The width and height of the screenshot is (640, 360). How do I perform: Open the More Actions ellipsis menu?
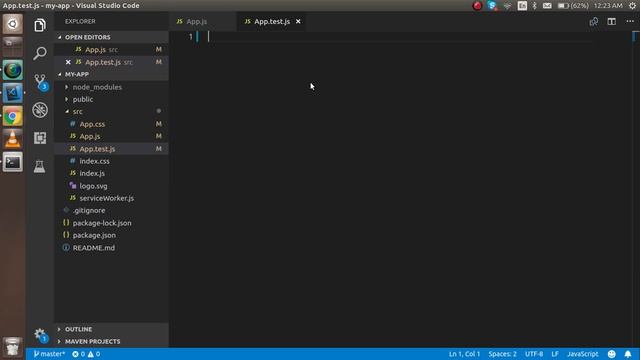click(x=630, y=22)
